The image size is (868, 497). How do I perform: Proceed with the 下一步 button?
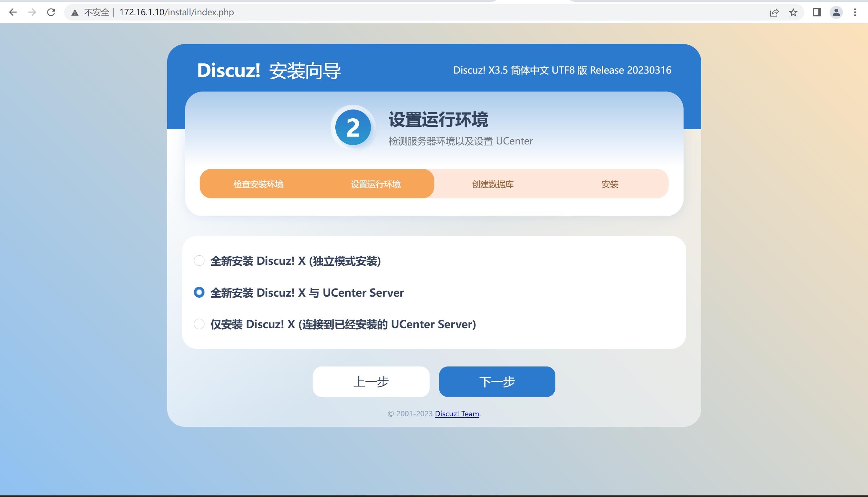497,382
